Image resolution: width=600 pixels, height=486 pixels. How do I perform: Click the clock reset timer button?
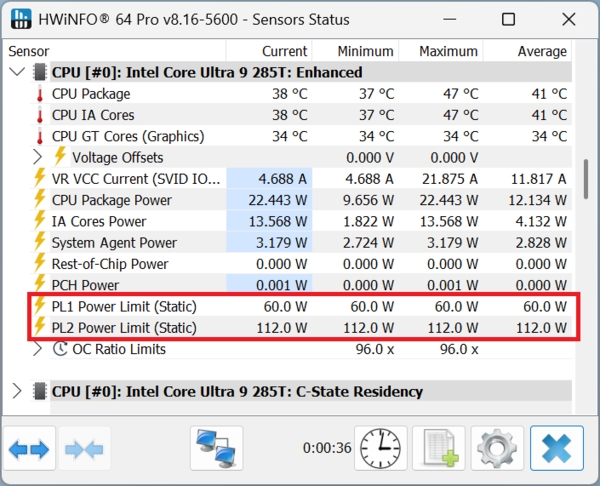(381, 448)
